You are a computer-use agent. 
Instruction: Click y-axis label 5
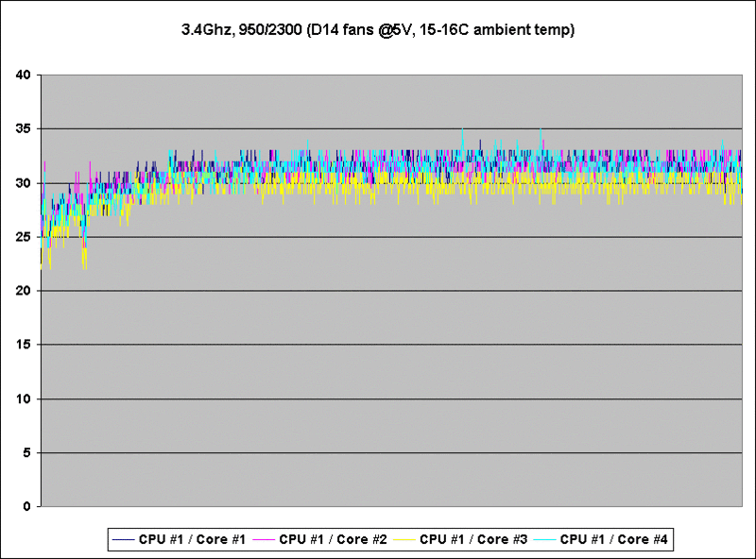click(x=26, y=452)
